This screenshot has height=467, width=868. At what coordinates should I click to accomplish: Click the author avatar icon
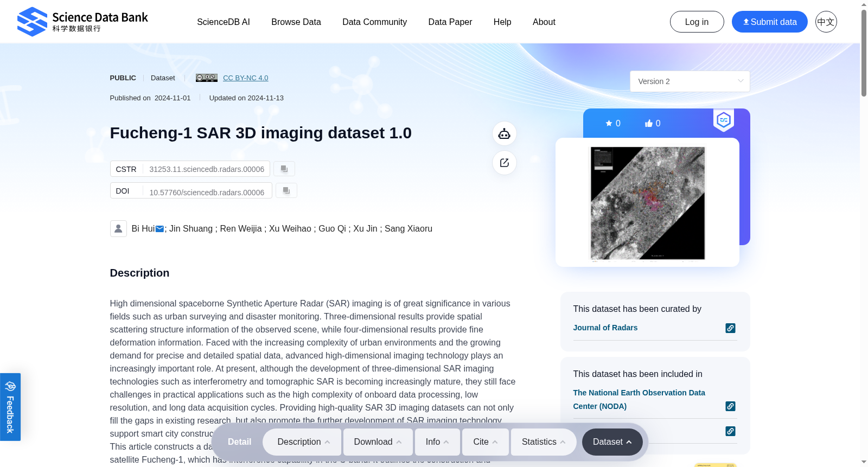tap(118, 228)
